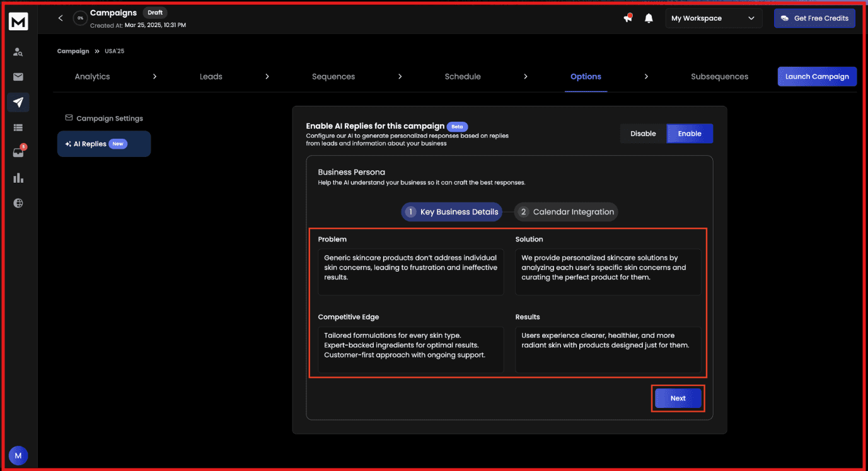Screen dimensions: 868x471
Task: Click the 0% campaign progress circle
Action: [79, 18]
